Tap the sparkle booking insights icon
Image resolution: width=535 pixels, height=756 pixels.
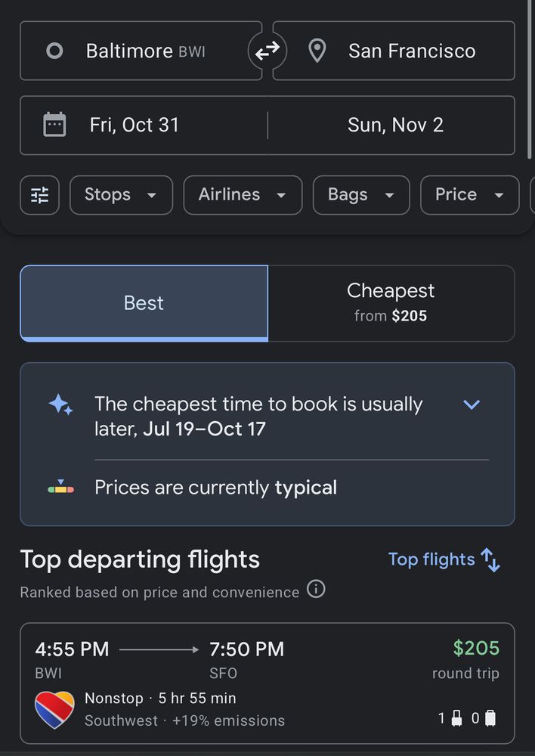[61, 405]
